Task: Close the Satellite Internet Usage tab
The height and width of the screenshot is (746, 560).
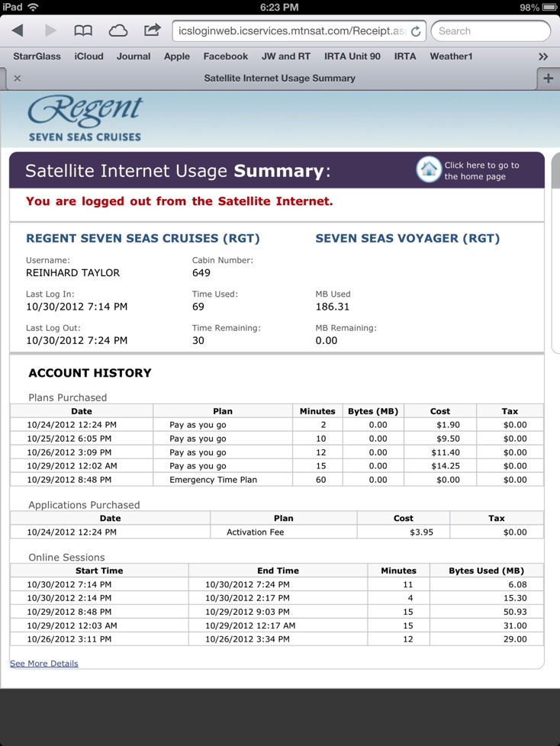Action: coord(17,78)
